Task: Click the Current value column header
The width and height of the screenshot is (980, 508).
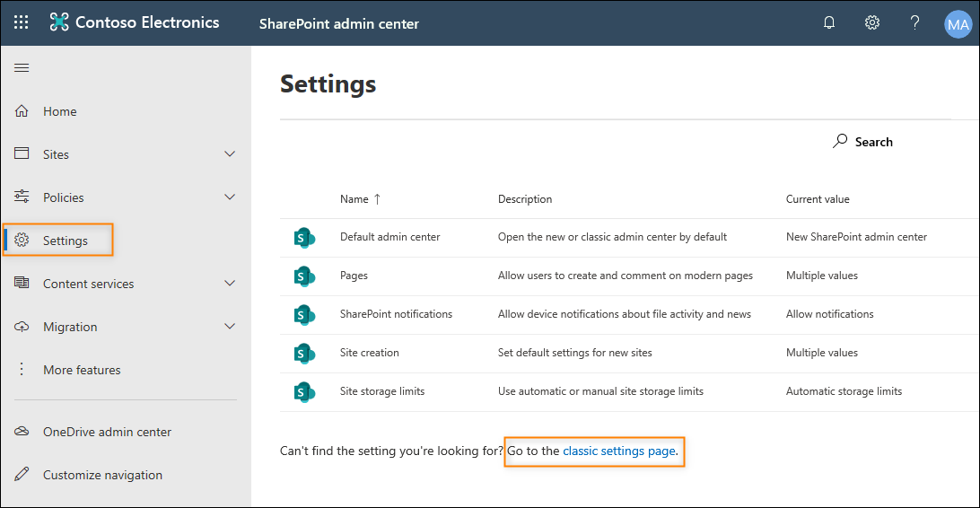Action: pos(818,199)
